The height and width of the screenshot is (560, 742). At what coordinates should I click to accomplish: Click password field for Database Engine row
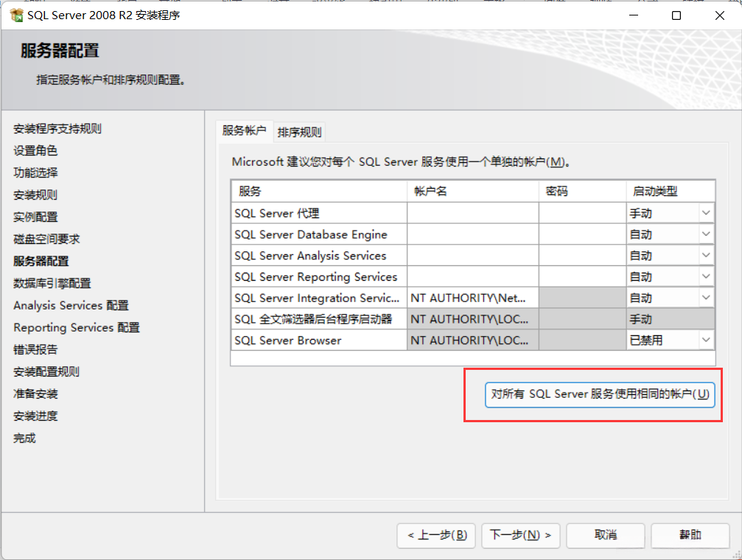(583, 234)
